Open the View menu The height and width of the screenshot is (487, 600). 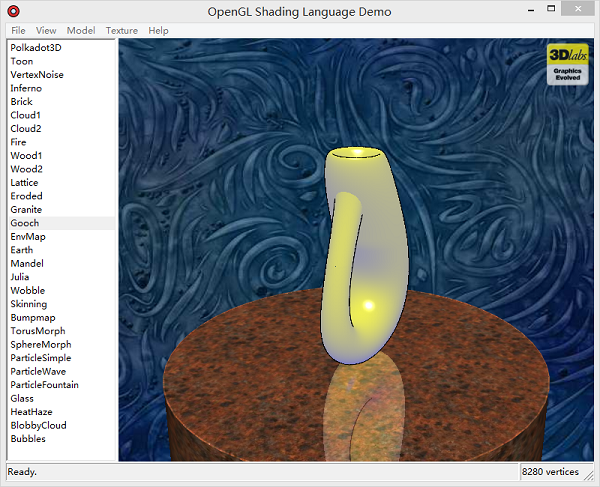click(46, 31)
